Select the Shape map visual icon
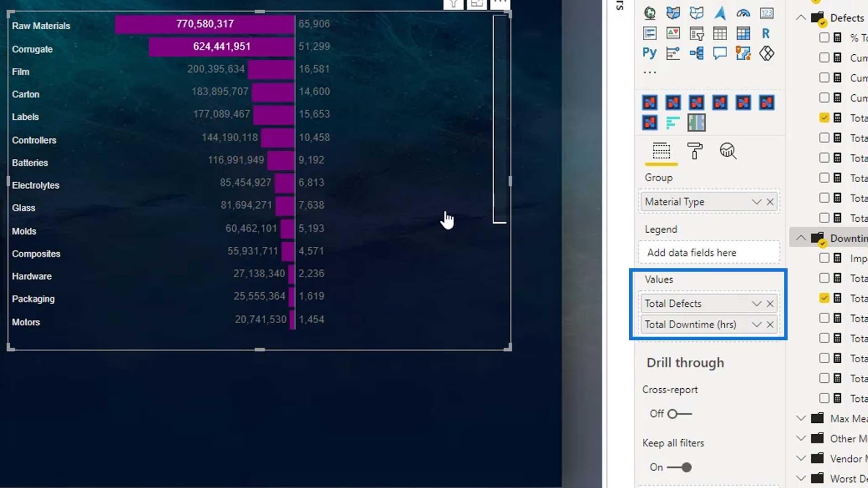This screenshot has height=488, width=868. (x=697, y=13)
